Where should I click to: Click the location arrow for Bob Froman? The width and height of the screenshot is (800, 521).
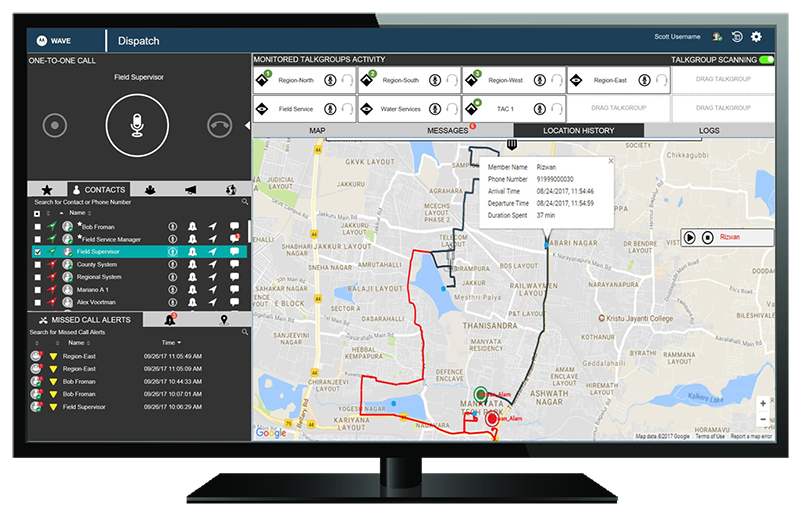coord(212,227)
